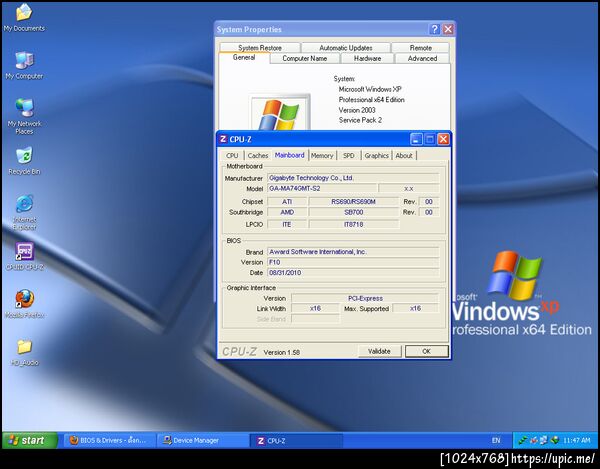Click the Max. Supported x16 field

416,308
